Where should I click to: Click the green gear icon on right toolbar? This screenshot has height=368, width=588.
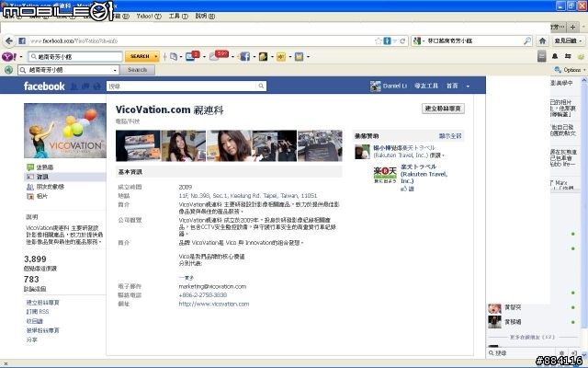pyautogui.click(x=581, y=57)
